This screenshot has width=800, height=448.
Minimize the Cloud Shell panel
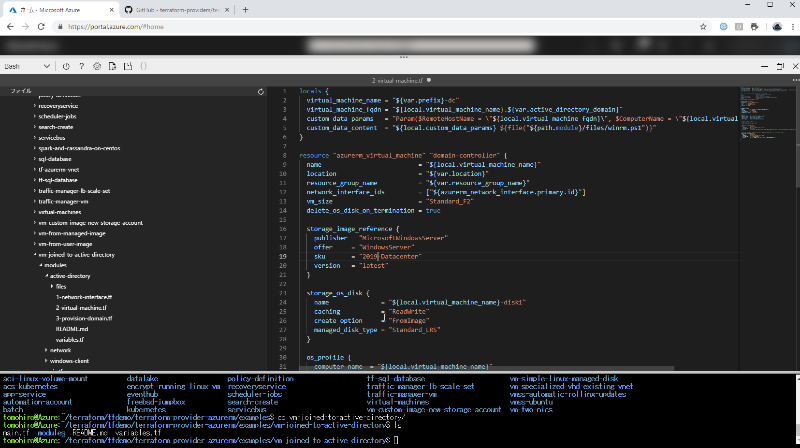point(764,66)
